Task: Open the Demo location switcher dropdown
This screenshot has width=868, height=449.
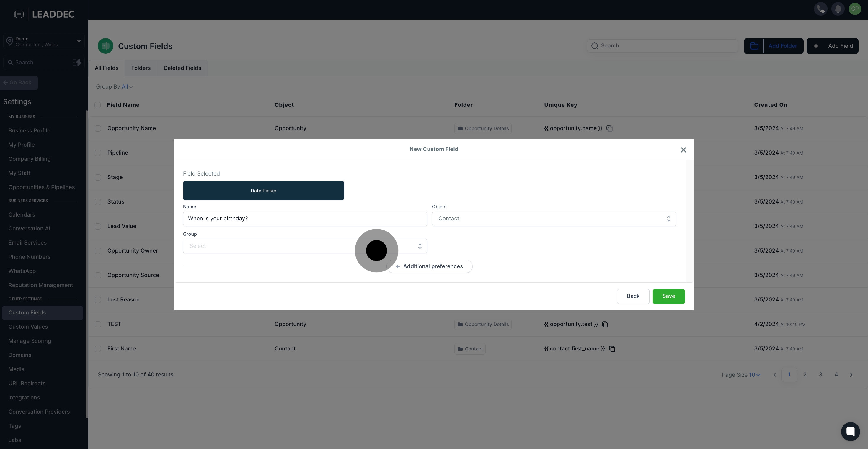Action: pos(44,41)
